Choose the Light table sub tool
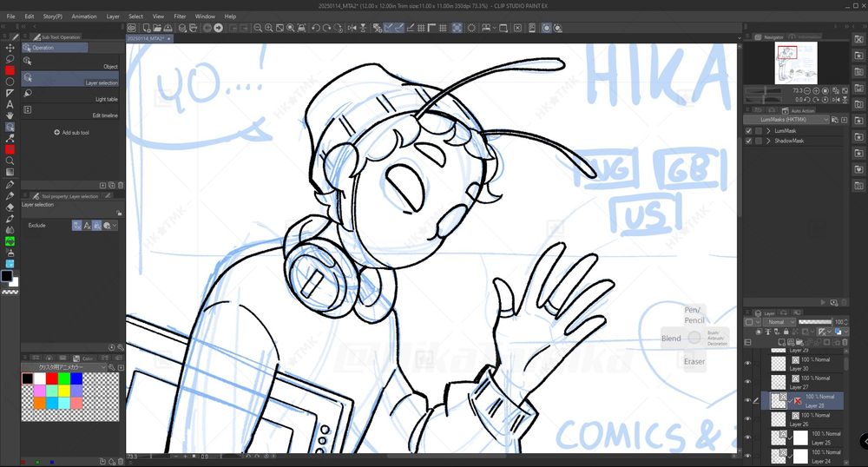The width and height of the screenshot is (868, 467). [x=70, y=95]
